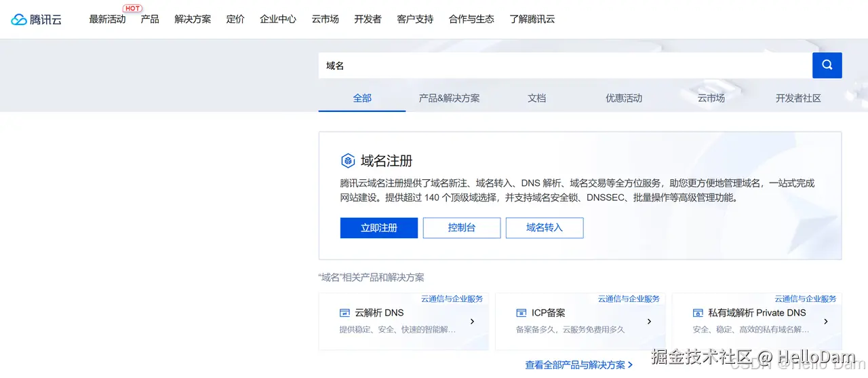
Task: Open the 最新活动 menu
Action: click(x=107, y=19)
